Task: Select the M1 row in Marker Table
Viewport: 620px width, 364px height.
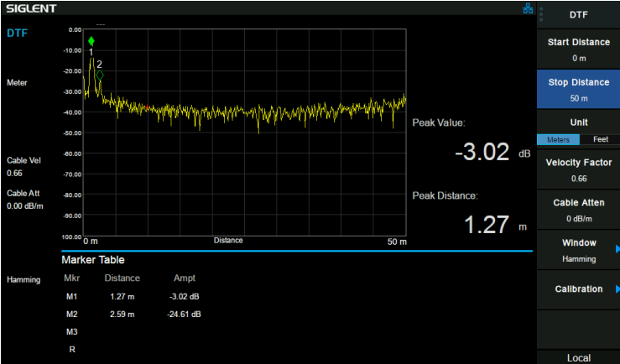Action: click(x=134, y=297)
